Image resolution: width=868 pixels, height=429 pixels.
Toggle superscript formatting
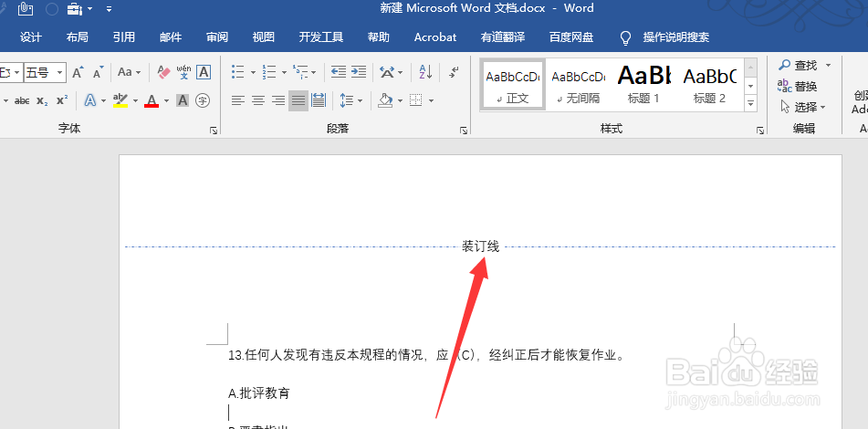click(x=62, y=100)
